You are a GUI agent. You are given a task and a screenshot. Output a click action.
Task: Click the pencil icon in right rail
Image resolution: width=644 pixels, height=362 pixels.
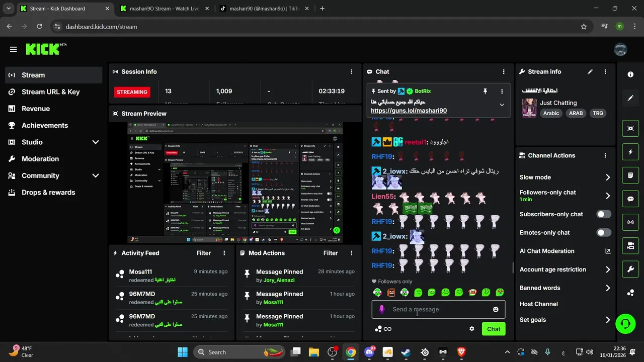pos(630,98)
